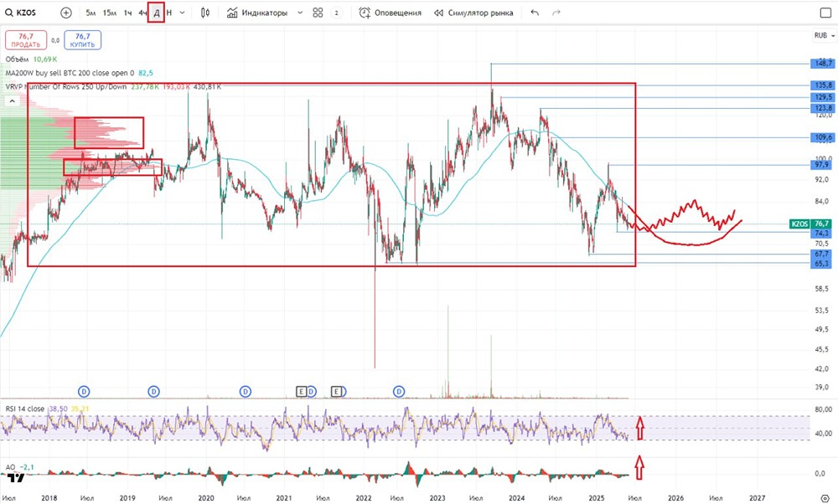
Task: Click the KZOS 76,7 current price label
Action: click(x=810, y=224)
